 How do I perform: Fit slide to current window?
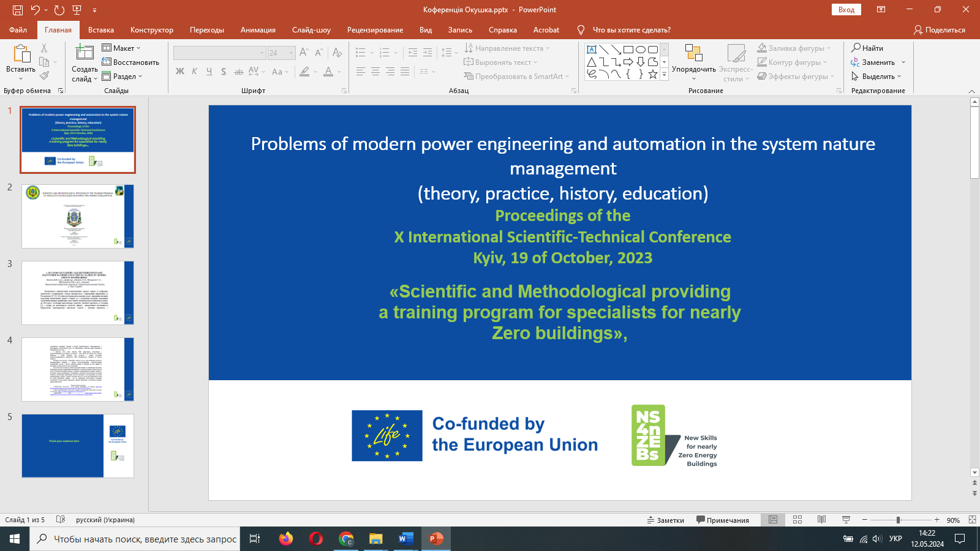(972, 520)
